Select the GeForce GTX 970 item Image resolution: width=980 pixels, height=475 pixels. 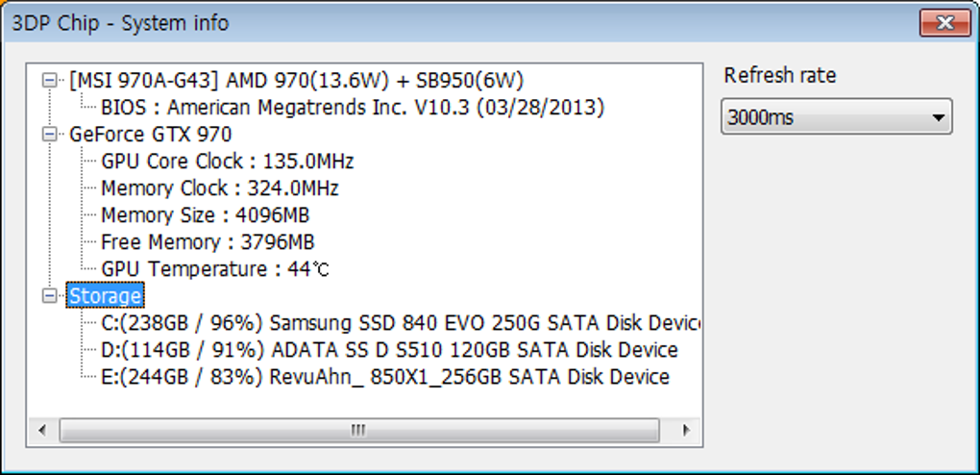pyautogui.click(x=150, y=135)
